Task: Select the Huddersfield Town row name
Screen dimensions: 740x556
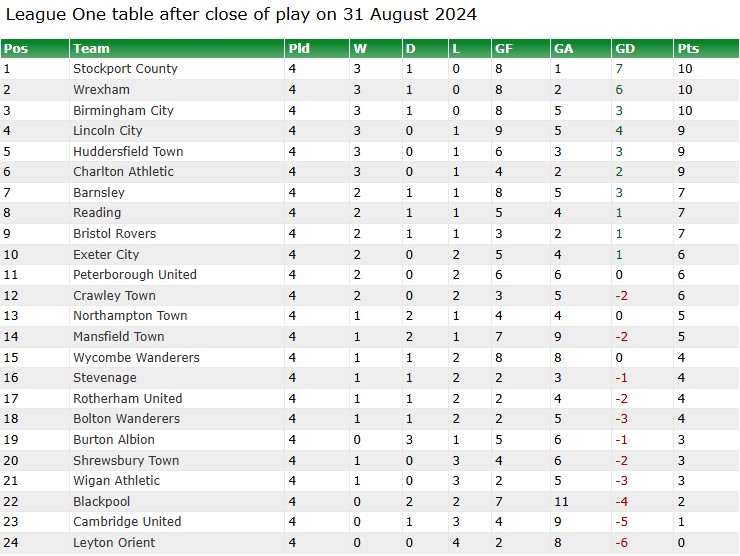Action: point(128,152)
